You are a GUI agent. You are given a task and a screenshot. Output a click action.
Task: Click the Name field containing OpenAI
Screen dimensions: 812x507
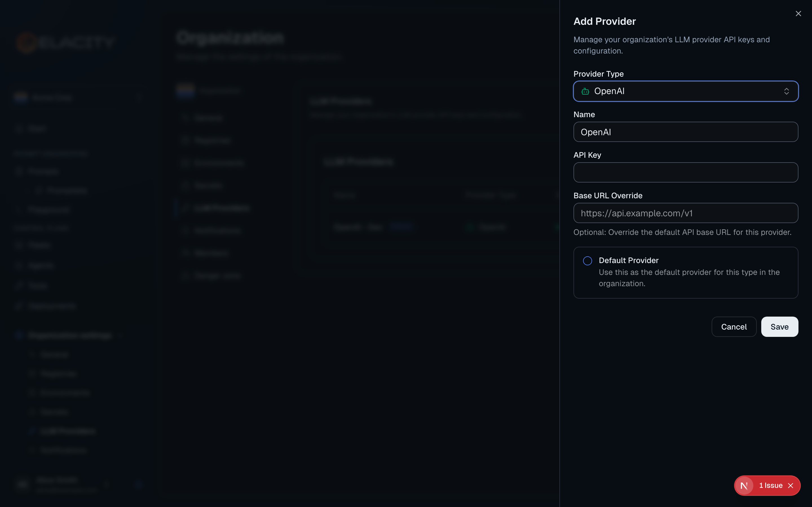coord(685,132)
